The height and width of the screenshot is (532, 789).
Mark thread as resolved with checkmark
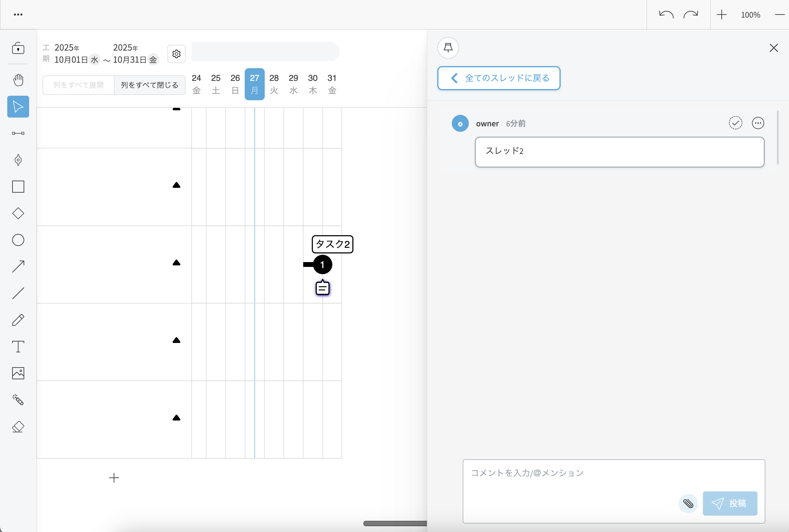735,123
